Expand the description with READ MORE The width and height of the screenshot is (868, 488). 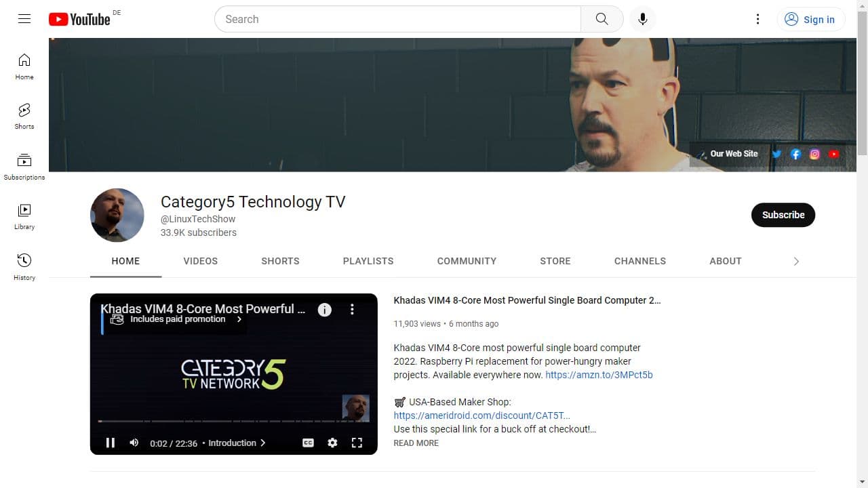point(416,443)
